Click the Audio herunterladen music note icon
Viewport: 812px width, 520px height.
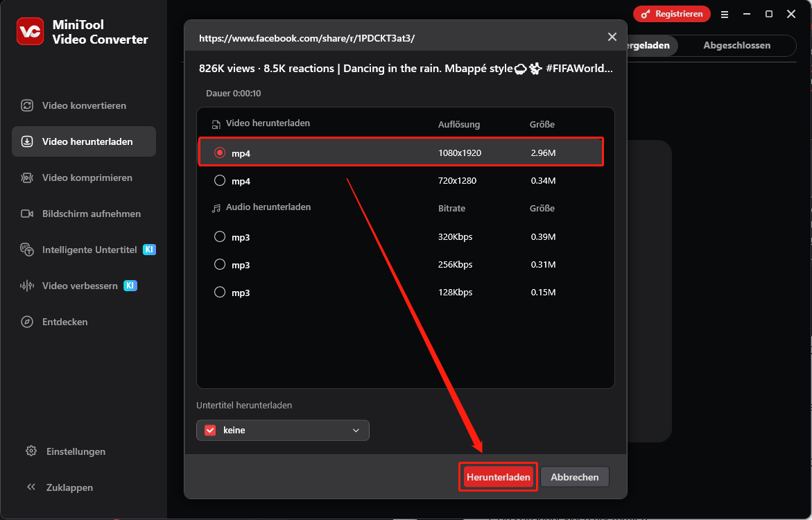tap(216, 208)
